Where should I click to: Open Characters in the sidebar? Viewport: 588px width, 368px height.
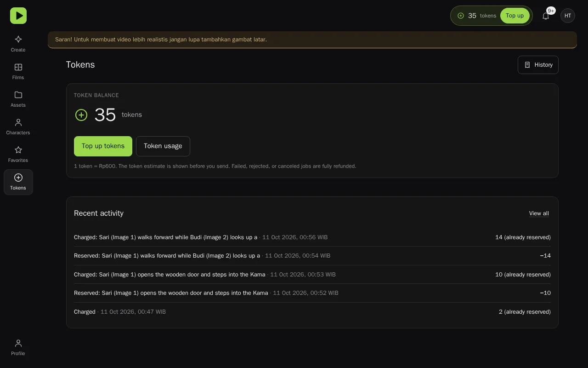(x=18, y=126)
